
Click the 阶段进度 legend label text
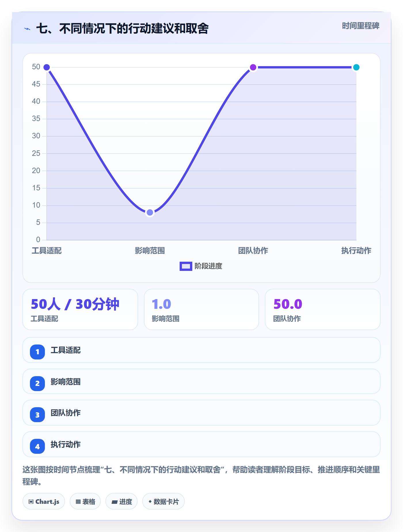point(208,266)
